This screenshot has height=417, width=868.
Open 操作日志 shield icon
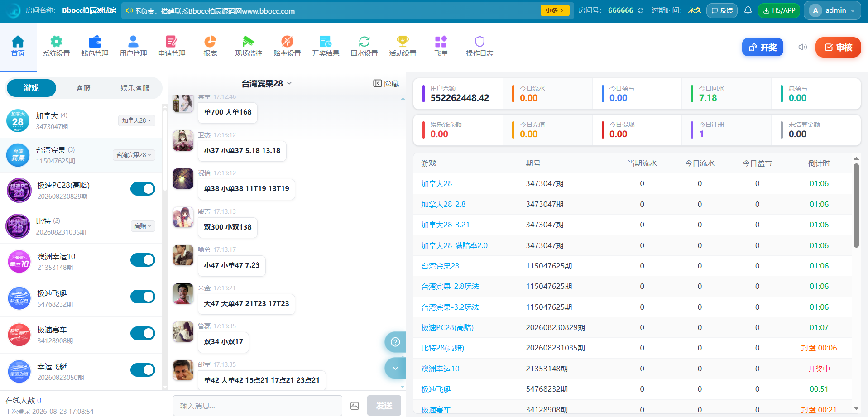[480, 42]
